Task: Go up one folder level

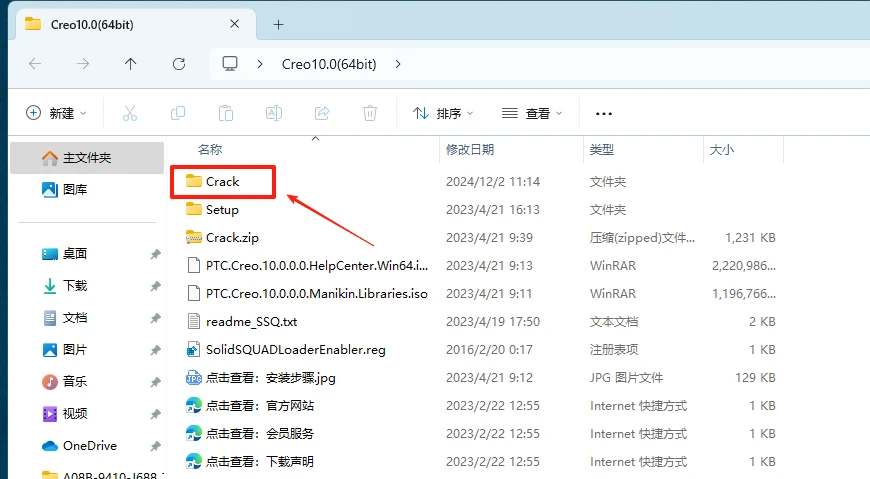Action: [x=130, y=64]
